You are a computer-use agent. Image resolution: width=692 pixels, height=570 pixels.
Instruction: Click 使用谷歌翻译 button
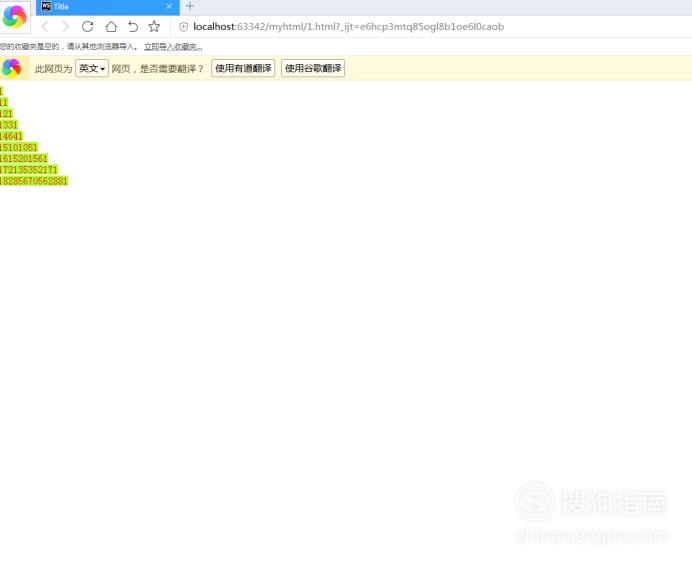pos(313,68)
